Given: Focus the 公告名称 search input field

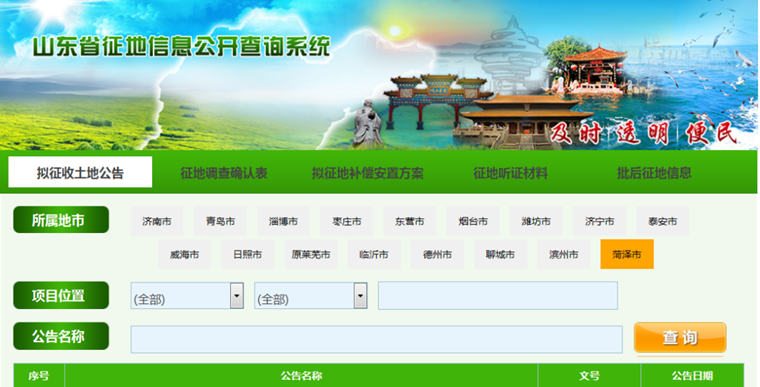Looking at the screenshot, I should (377, 339).
